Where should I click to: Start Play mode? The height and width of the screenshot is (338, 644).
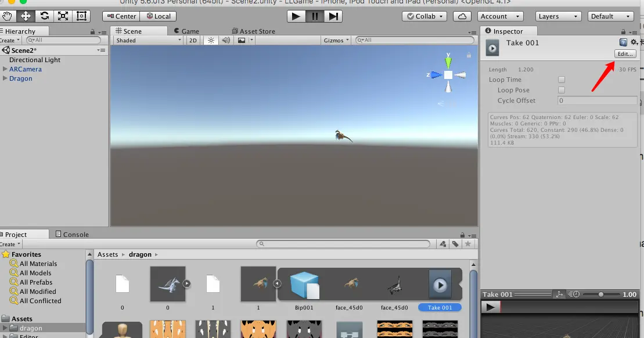click(x=296, y=16)
